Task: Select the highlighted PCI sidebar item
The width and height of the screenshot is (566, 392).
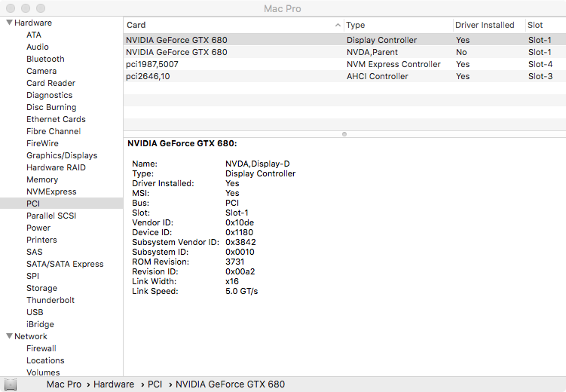Action: (x=61, y=204)
